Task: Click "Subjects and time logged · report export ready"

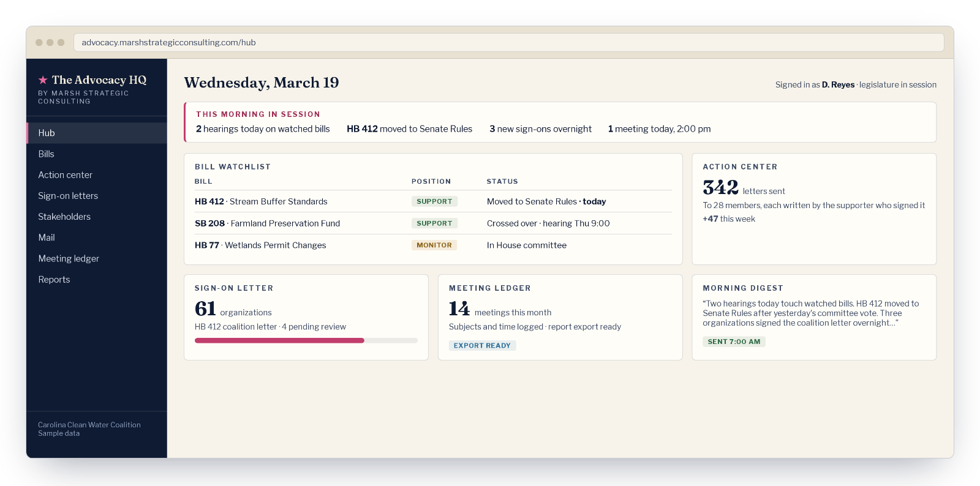Action: [x=535, y=327]
